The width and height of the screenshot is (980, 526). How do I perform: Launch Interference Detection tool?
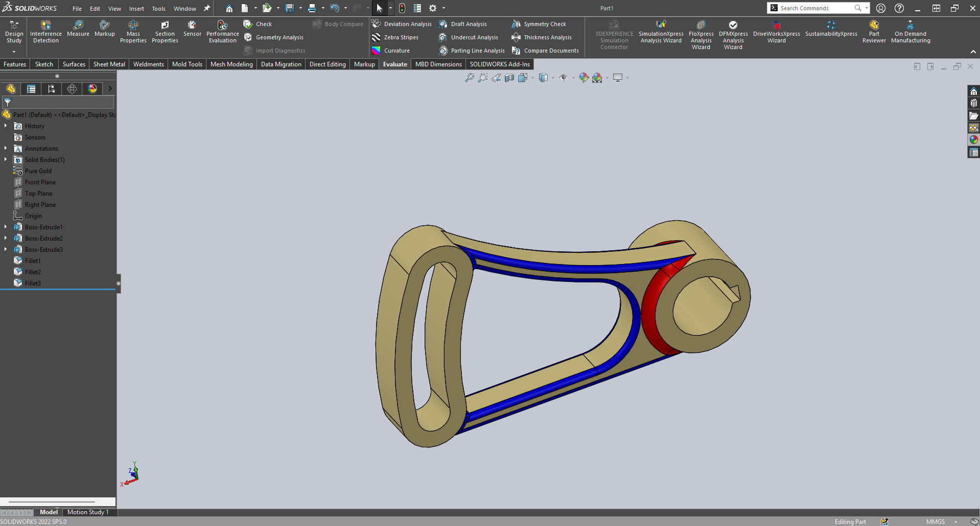(x=46, y=32)
